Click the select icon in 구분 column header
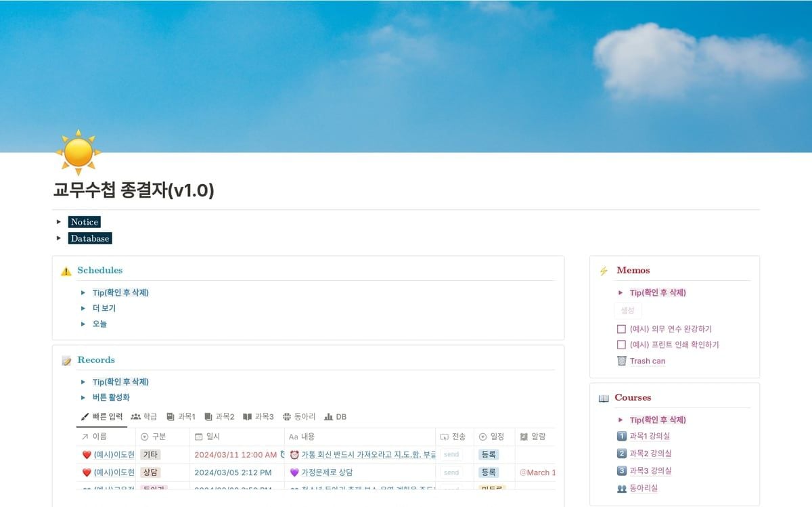Image resolution: width=812 pixels, height=507 pixels. pyautogui.click(x=144, y=437)
